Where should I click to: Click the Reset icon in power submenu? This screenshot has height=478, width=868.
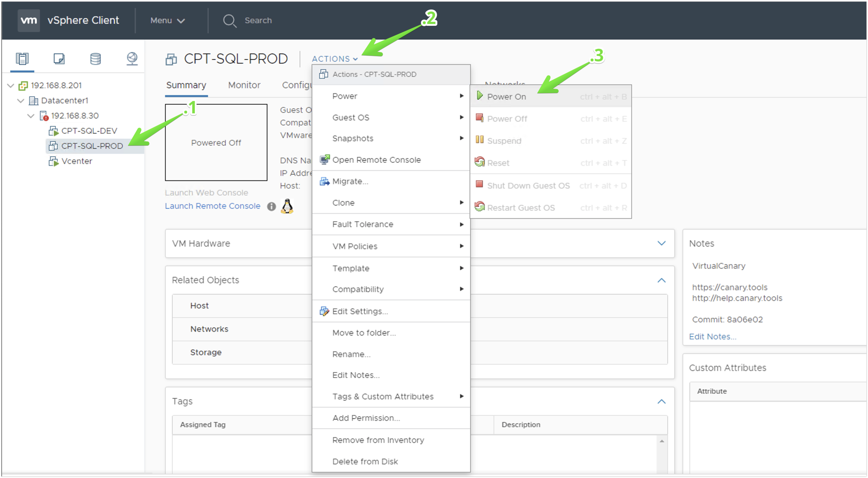click(x=480, y=162)
